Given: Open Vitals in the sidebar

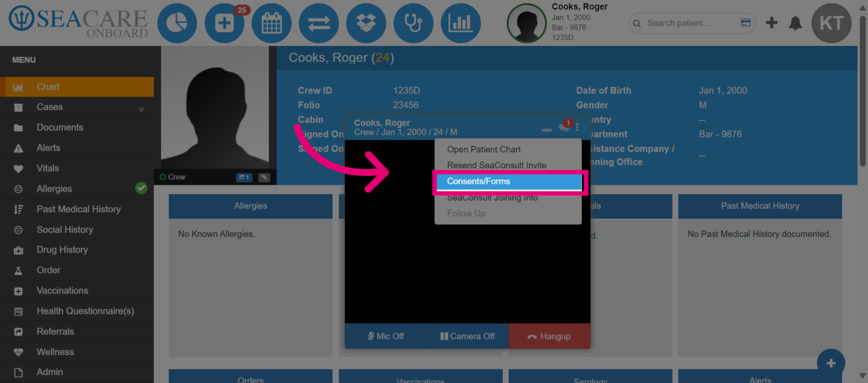Looking at the screenshot, I should coord(77,168).
